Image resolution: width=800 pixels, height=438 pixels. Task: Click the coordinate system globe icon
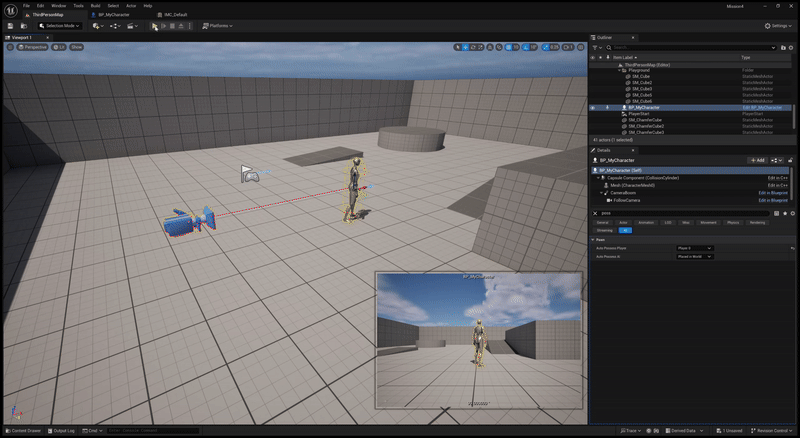(x=490, y=47)
